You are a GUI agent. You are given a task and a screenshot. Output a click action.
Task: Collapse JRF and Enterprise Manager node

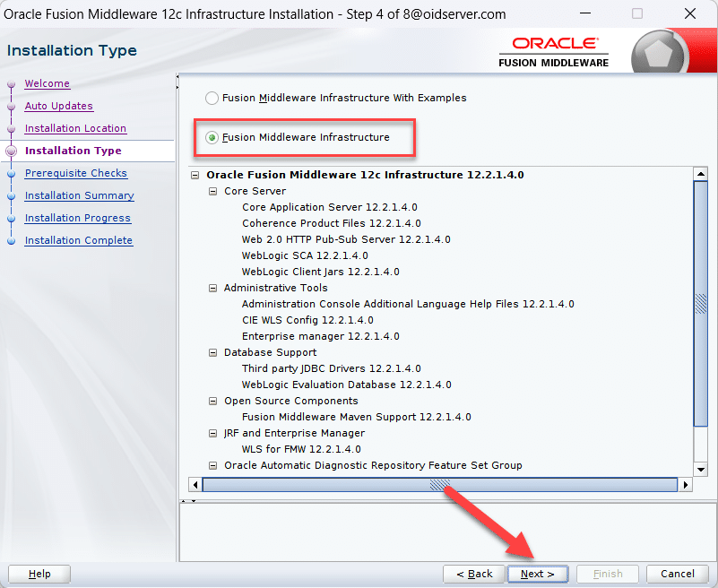click(213, 434)
